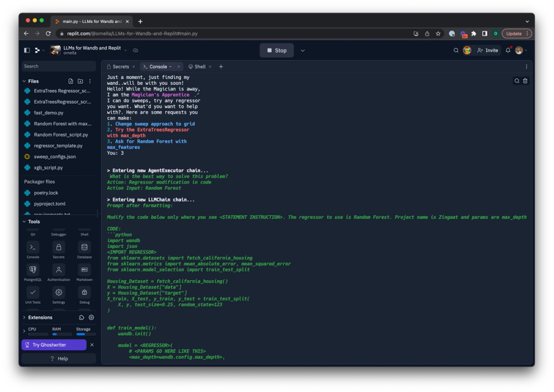Collapse the Files section header
Viewport: 554px width, 392px height.
(x=24, y=81)
